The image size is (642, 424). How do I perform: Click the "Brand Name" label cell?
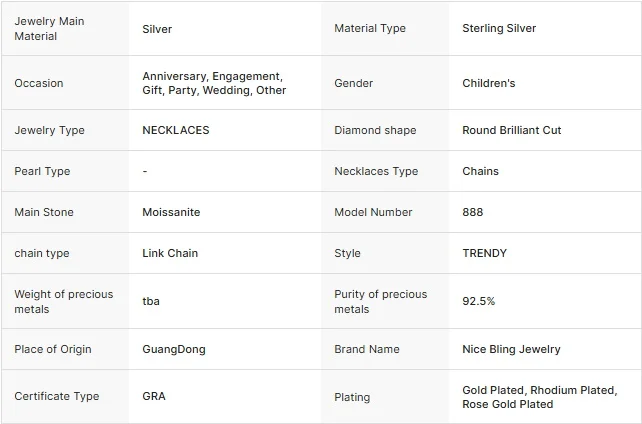click(x=366, y=350)
